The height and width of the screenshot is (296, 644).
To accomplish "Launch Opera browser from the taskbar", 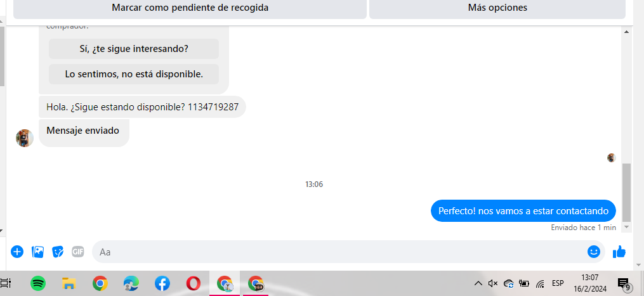I will 194,283.
